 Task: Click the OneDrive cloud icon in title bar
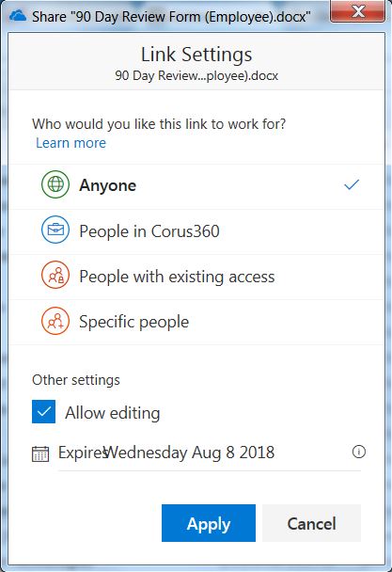[17, 16]
